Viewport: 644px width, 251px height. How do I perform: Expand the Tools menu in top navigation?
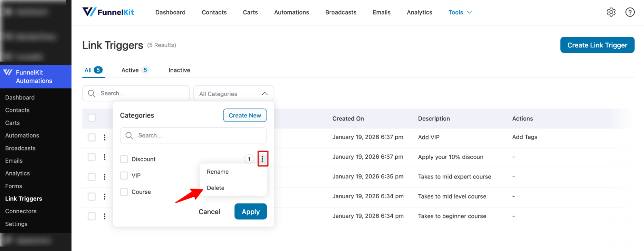point(460,12)
